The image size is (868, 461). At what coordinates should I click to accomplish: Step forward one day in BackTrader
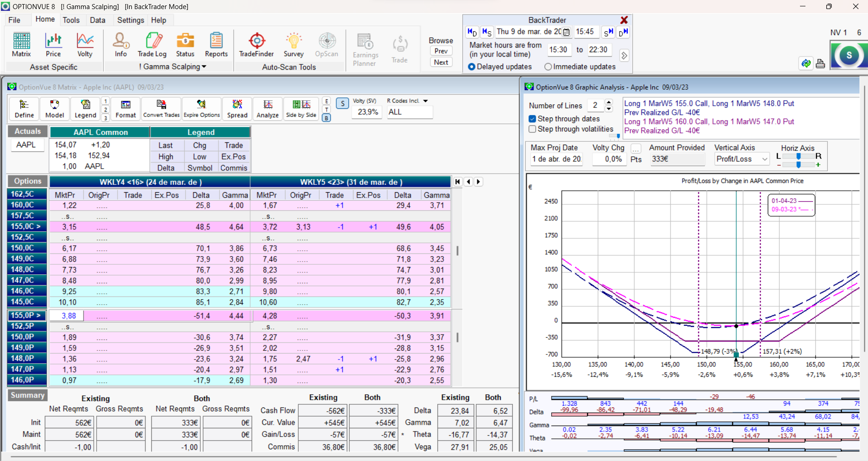tap(623, 32)
